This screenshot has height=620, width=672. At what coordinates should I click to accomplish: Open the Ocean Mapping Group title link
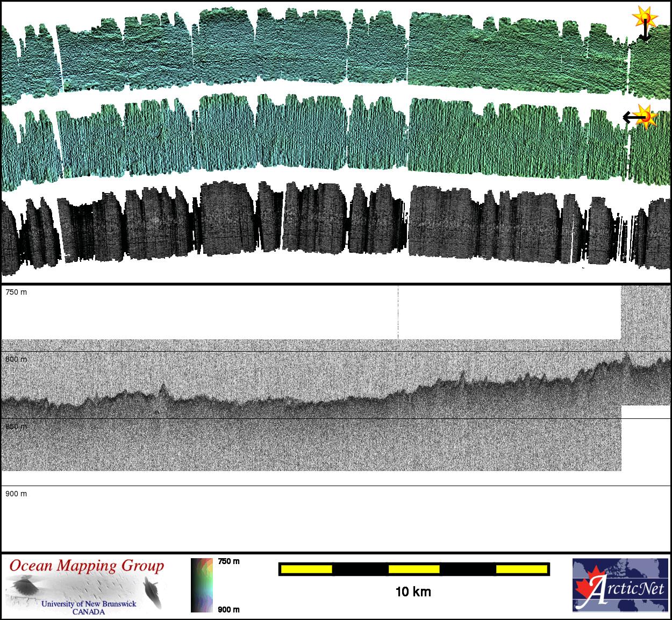[87, 566]
